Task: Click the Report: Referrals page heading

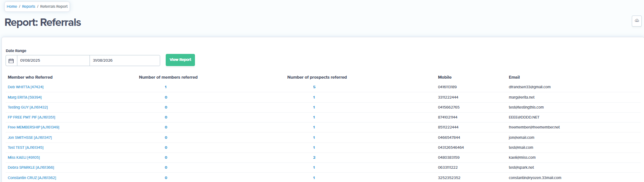Action: point(43,23)
